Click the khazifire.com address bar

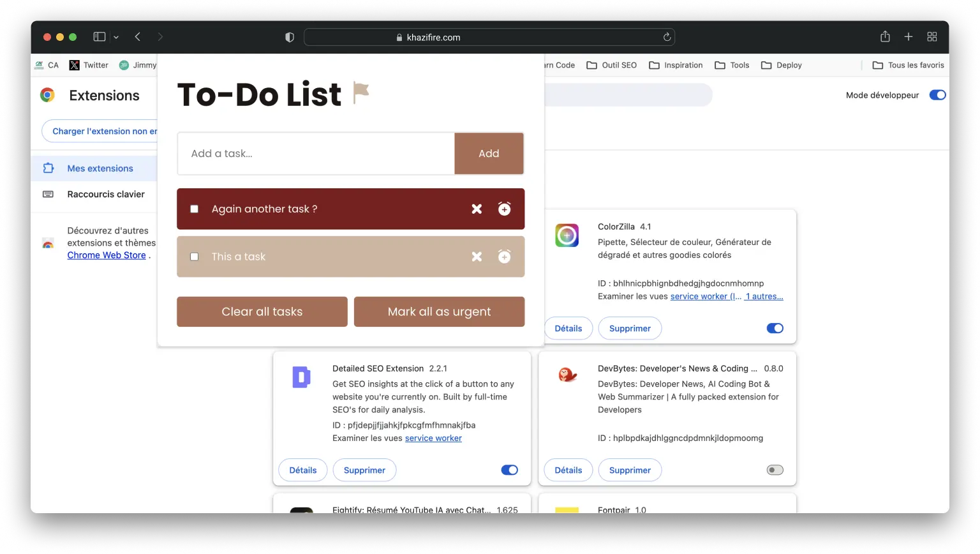tap(489, 37)
